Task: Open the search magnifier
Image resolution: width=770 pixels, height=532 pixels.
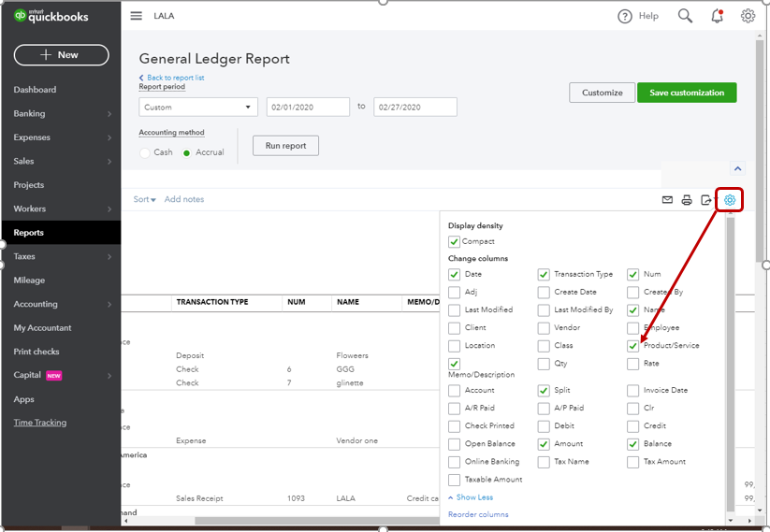Action: click(x=685, y=16)
